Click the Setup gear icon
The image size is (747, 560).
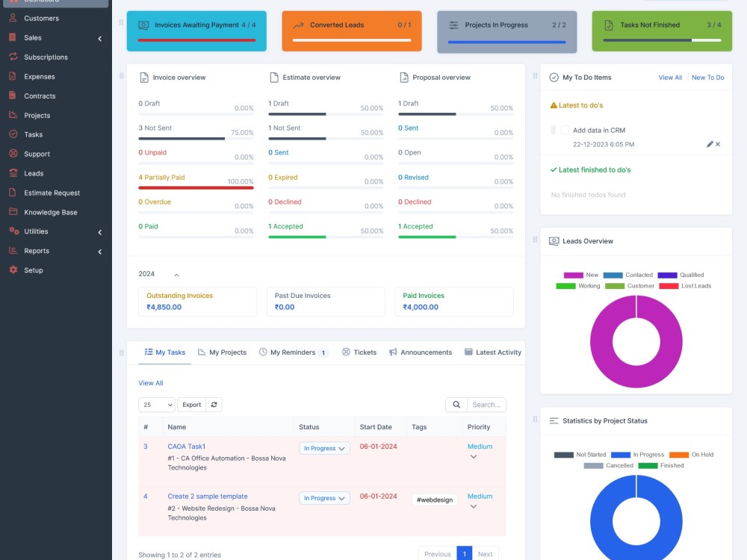click(x=13, y=270)
